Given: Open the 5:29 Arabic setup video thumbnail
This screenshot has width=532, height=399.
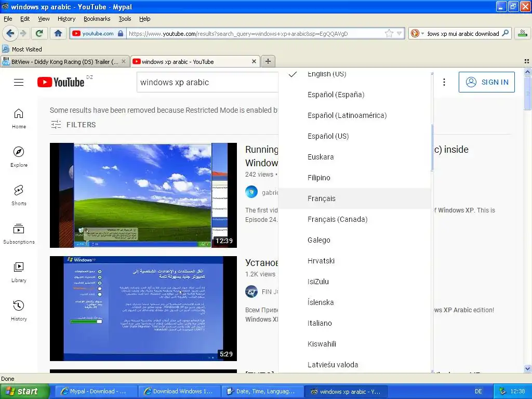Looking at the screenshot, I should click(x=143, y=309).
